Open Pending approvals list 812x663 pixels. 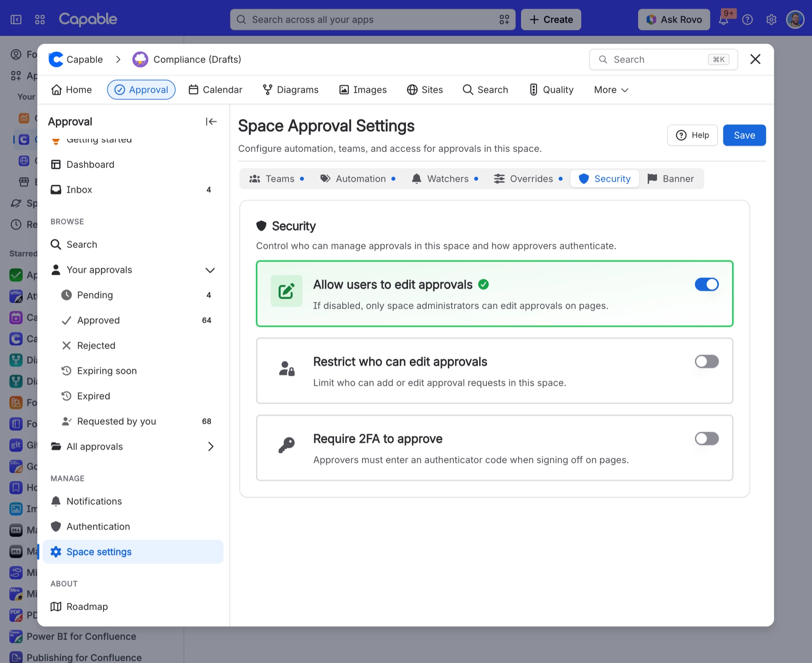(133, 295)
